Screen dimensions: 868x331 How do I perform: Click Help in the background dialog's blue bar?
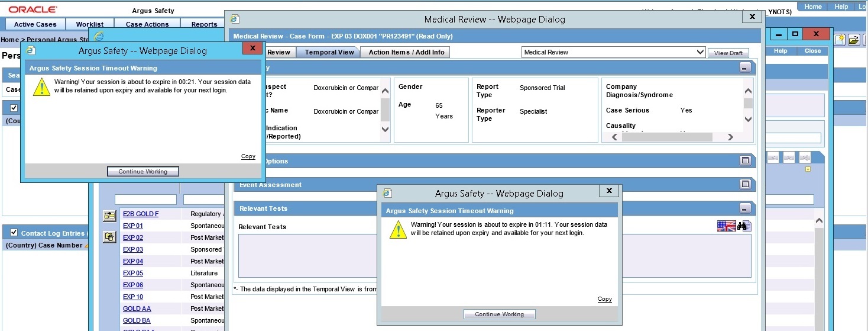[780, 51]
